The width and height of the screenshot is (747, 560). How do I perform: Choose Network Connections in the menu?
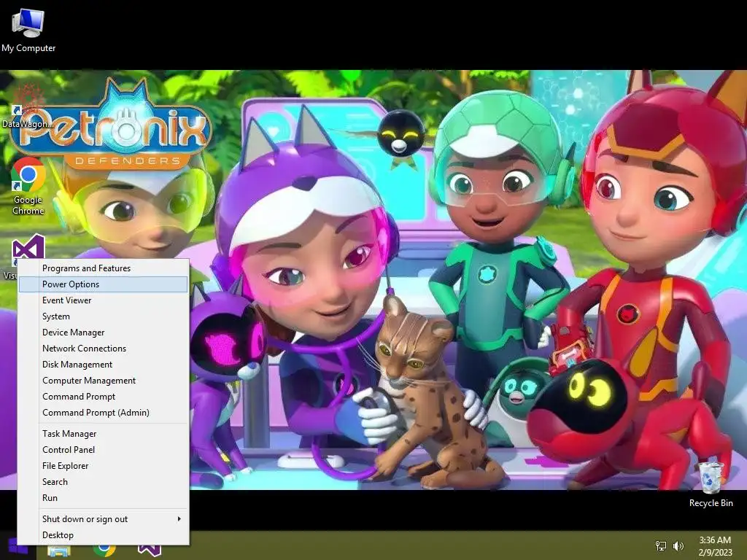(x=104, y=349)
